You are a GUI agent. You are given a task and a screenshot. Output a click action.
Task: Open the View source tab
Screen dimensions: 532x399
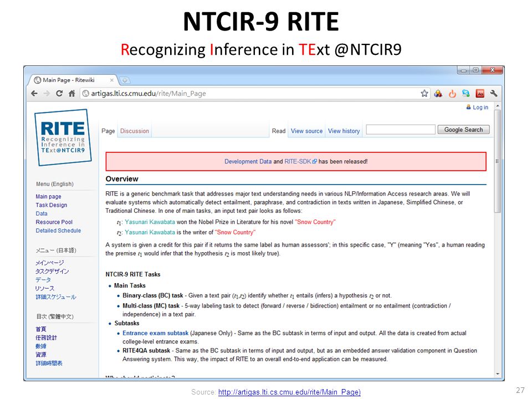tap(306, 131)
